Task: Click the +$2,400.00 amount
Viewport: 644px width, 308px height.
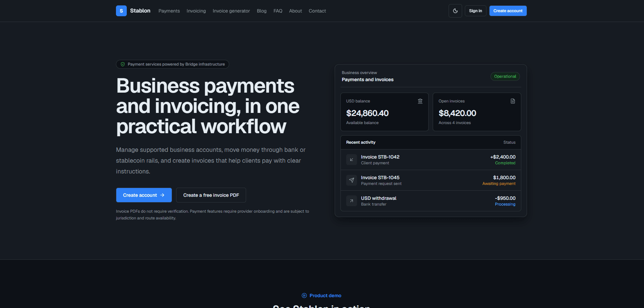Action: [503, 157]
